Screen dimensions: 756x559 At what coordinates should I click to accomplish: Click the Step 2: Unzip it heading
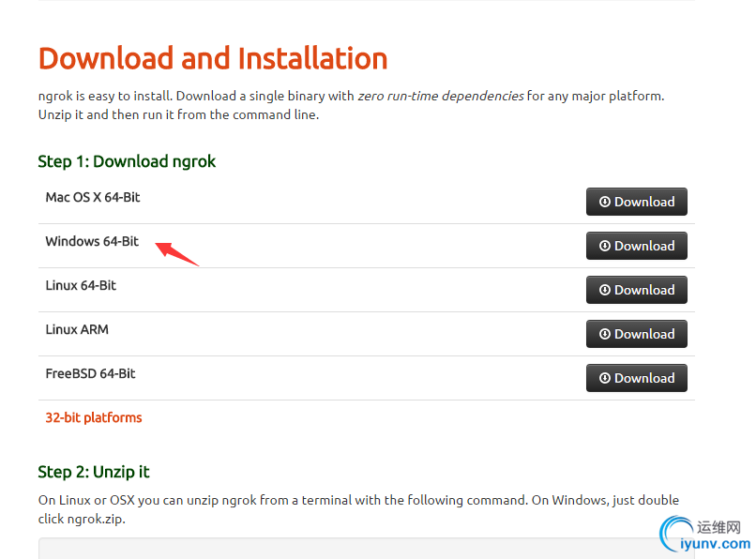[x=94, y=472]
